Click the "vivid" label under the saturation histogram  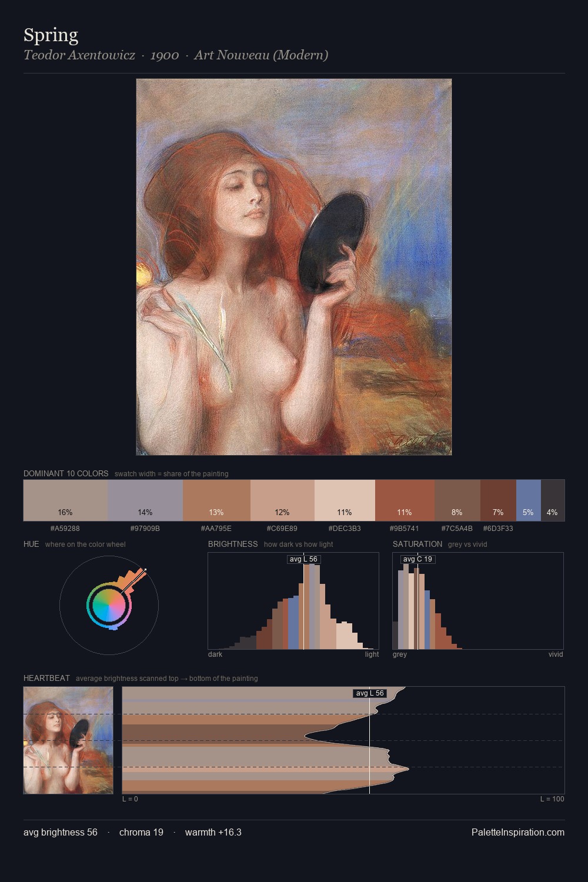pyautogui.click(x=556, y=654)
